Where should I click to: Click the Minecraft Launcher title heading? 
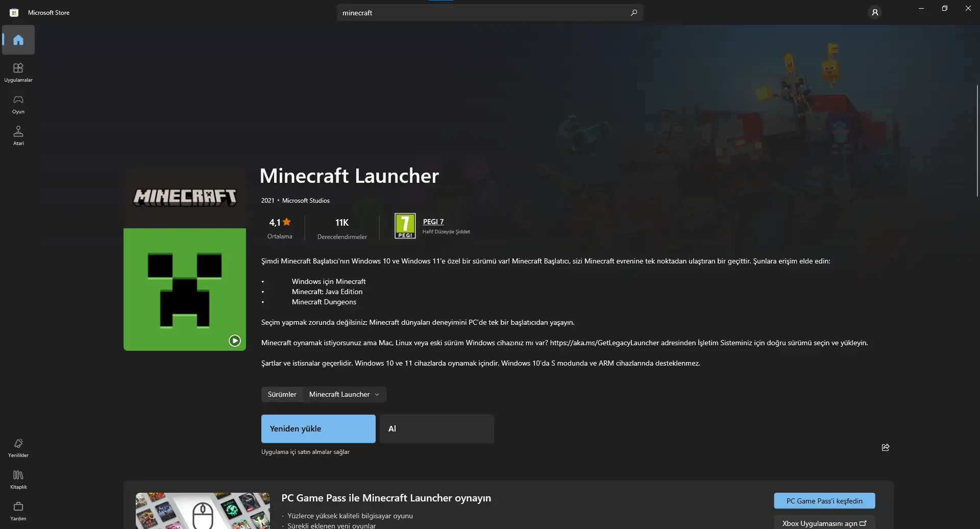349,176
